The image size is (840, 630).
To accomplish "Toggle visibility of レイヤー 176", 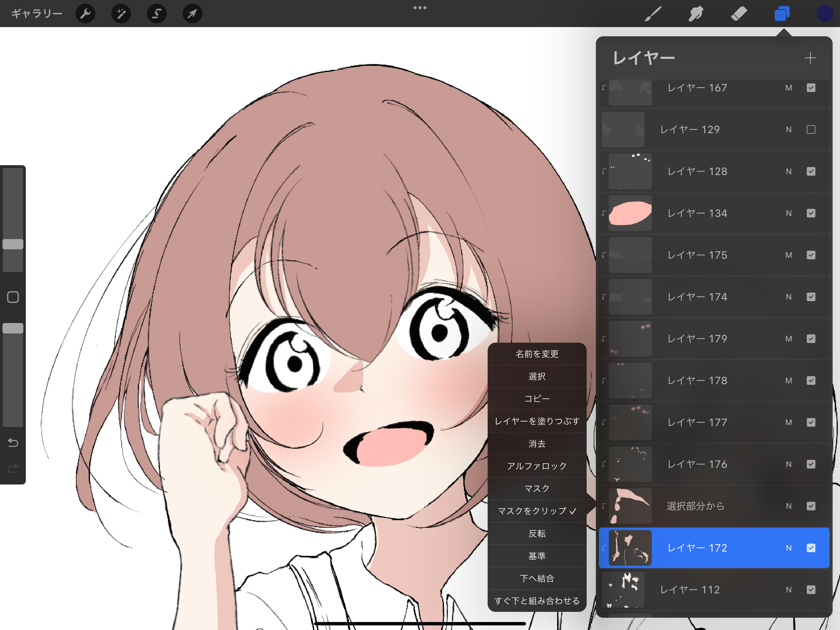I will 811,464.
